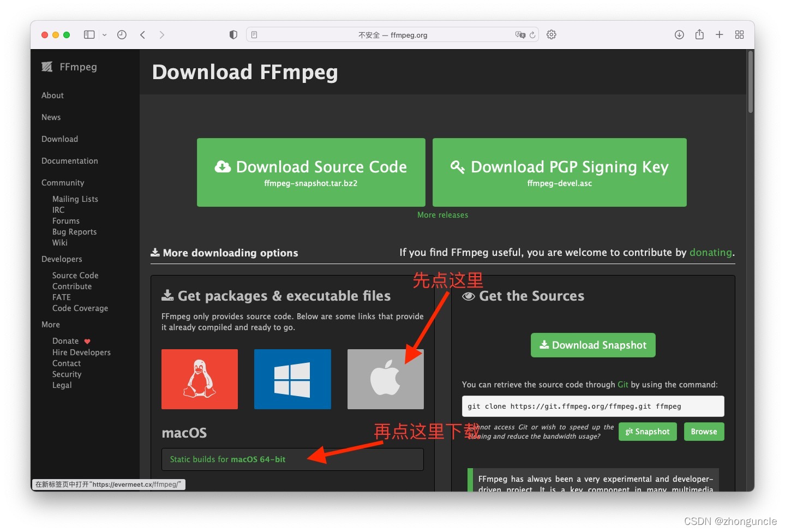Viewport: 785px width, 532px height.
Task: Open the Download menu item
Action: pyautogui.click(x=59, y=139)
